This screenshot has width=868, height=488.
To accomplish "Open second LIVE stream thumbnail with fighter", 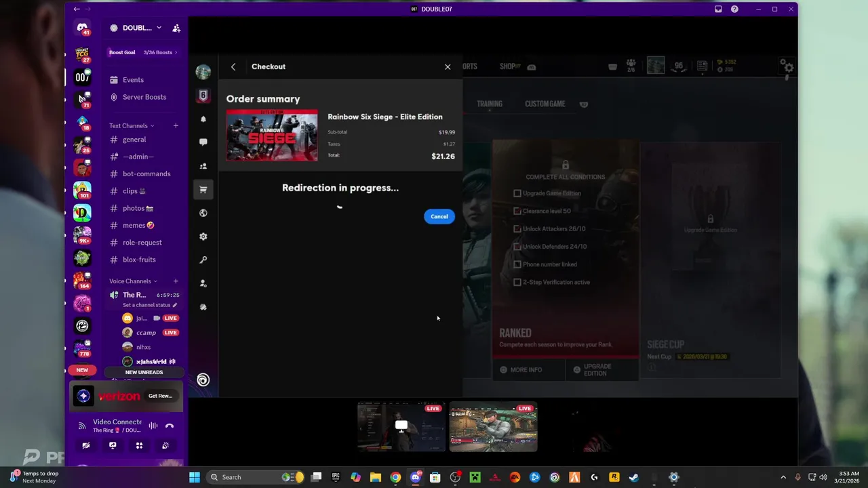I will (493, 427).
